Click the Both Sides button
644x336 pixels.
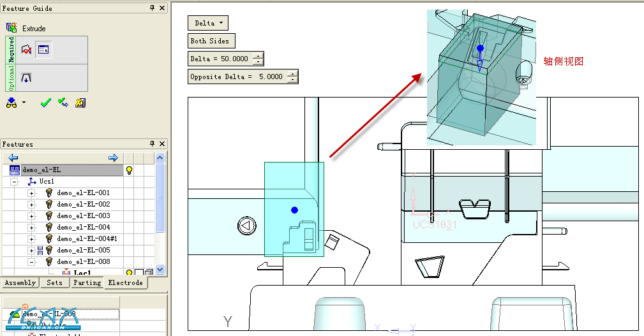(x=211, y=41)
